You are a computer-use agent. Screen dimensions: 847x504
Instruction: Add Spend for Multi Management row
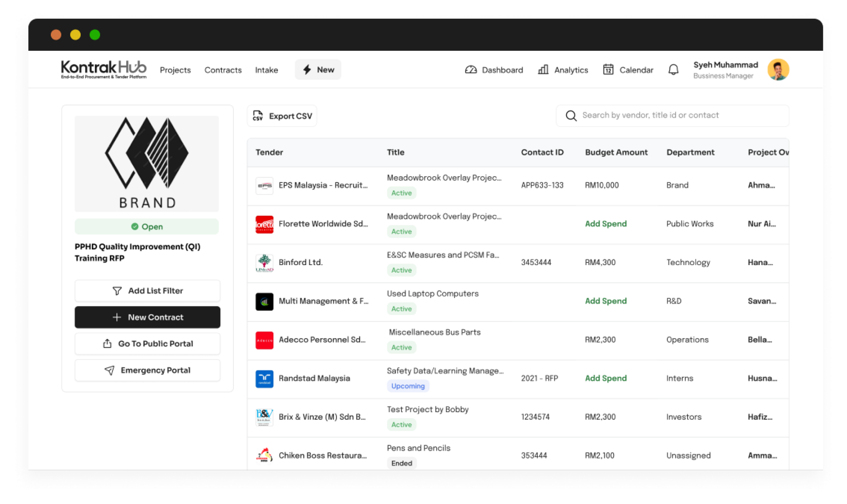(606, 301)
